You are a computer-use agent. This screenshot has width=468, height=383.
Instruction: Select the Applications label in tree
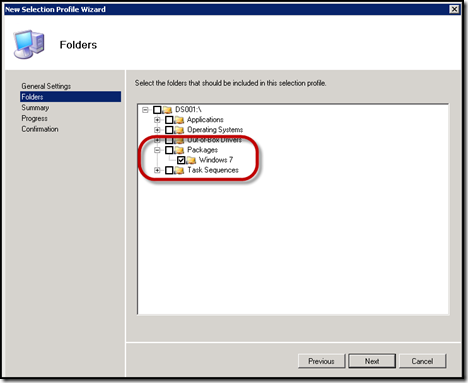[205, 119]
